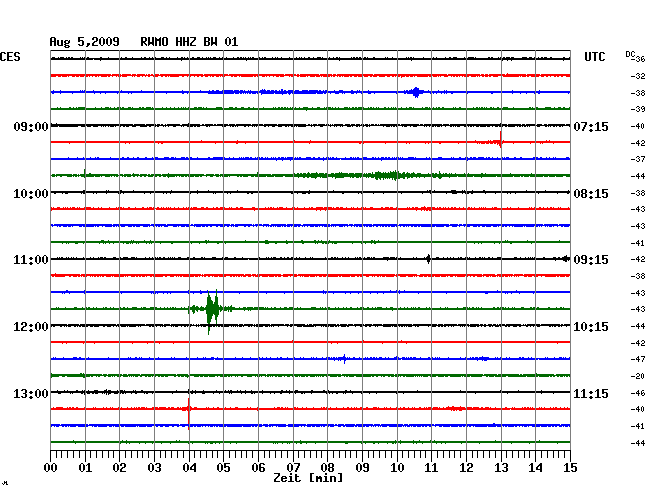Click the 10:15 UTC time label
This screenshot has width=650, height=494.
tap(591, 327)
